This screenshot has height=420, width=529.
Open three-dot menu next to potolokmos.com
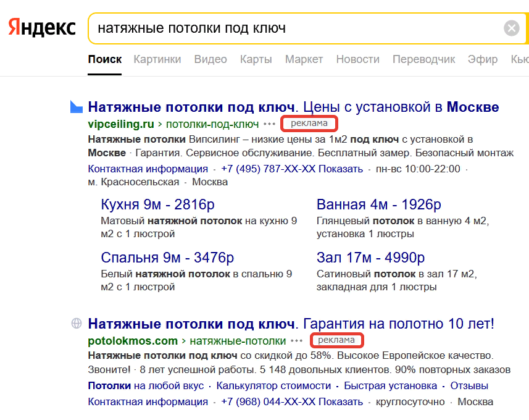[x=296, y=341]
